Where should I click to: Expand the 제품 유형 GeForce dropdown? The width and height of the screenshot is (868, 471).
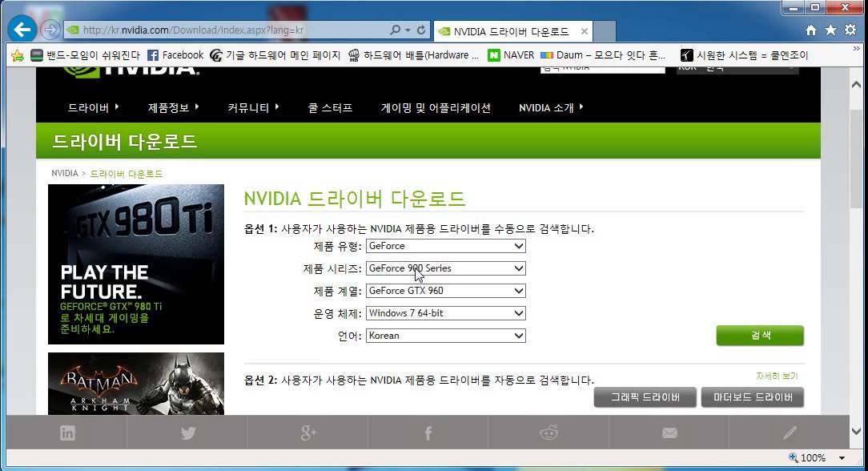(446, 246)
